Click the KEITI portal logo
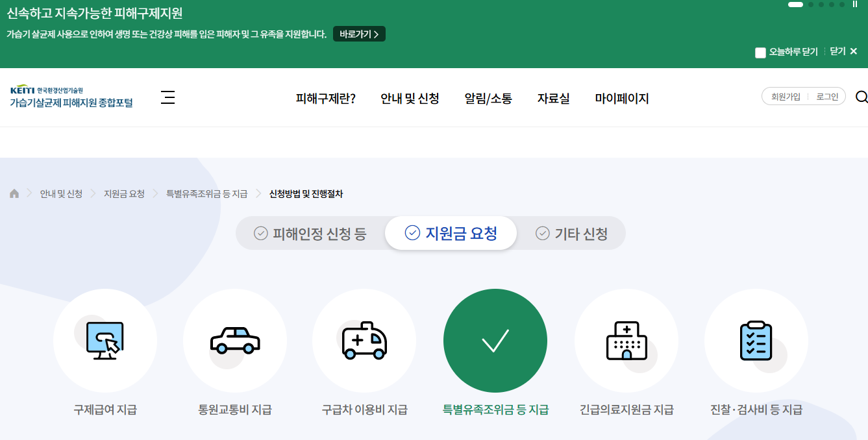 (71, 97)
